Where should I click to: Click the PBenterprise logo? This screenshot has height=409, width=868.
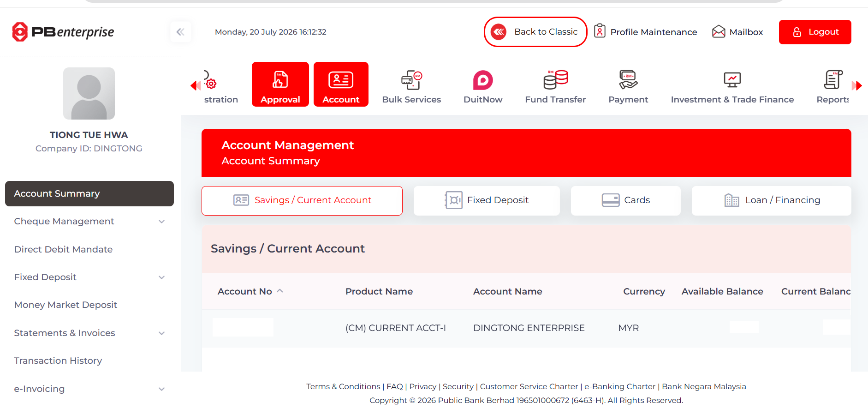(63, 32)
